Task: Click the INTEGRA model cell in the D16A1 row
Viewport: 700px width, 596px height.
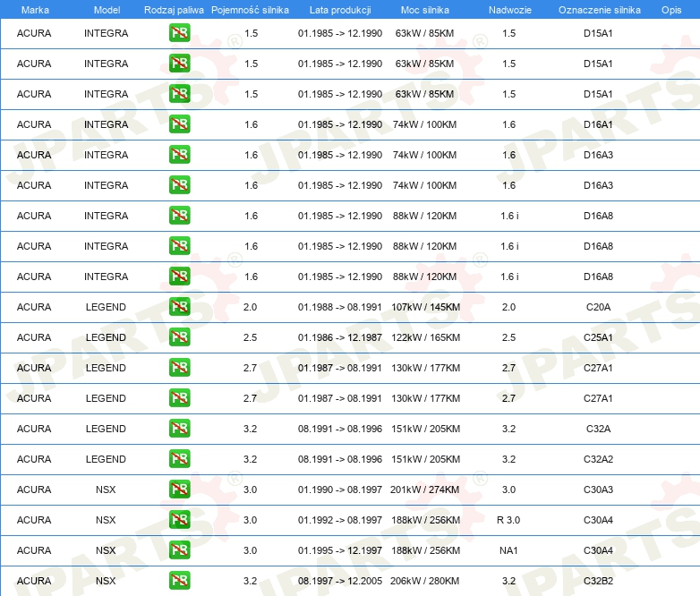Action: click(x=107, y=124)
